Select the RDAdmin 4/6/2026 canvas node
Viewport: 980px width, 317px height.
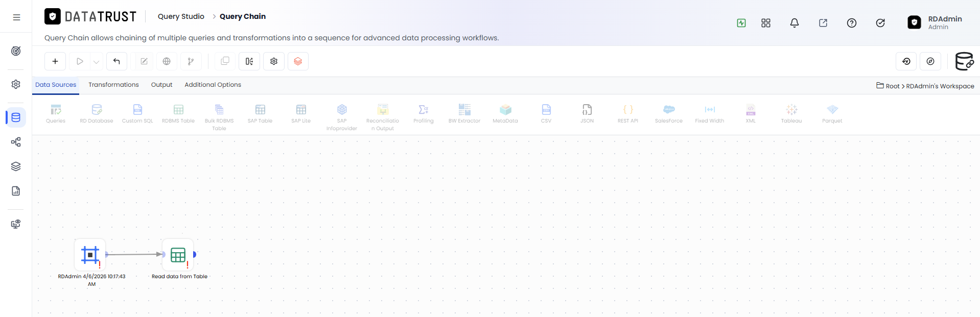coord(90,254)
